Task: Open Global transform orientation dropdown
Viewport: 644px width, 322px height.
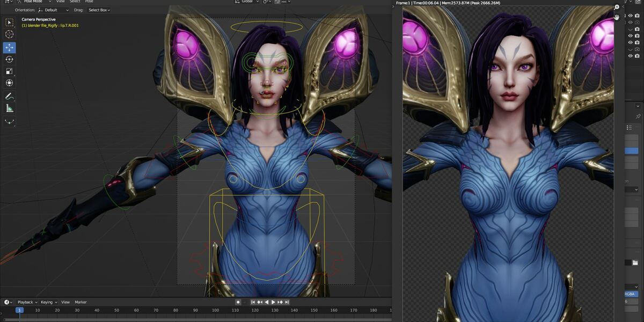Action: [246, 2]
